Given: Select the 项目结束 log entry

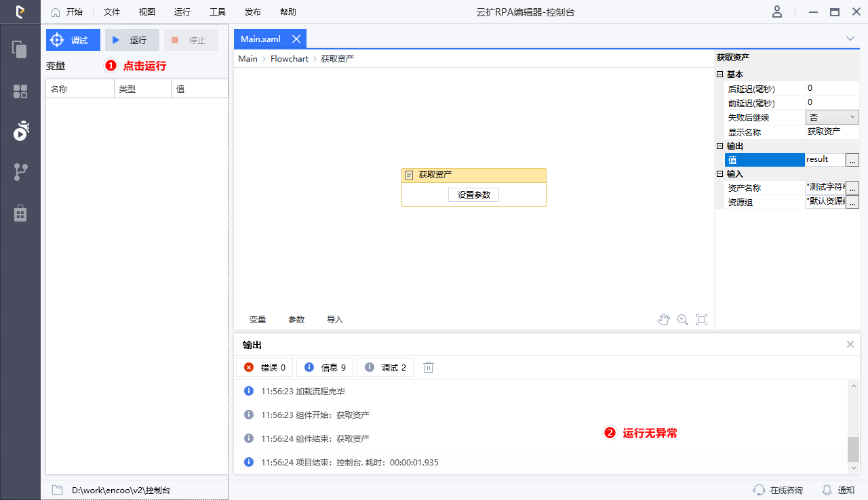Looking at the screenshot, I should [540, 462].
